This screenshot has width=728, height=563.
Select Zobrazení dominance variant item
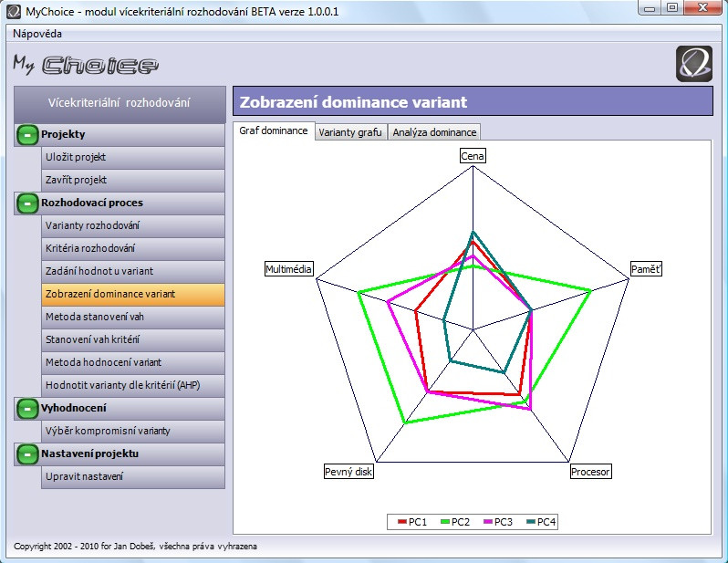133,294
